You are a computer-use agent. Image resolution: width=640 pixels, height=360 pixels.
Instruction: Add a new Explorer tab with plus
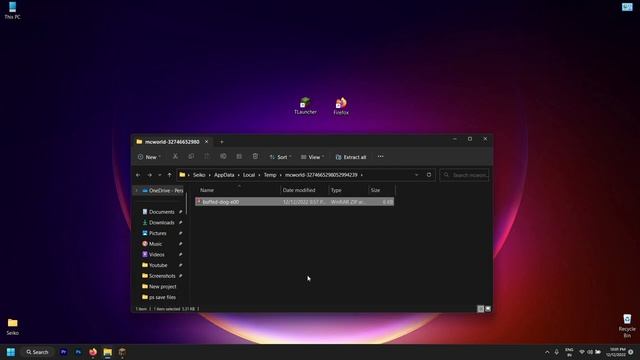222,142
